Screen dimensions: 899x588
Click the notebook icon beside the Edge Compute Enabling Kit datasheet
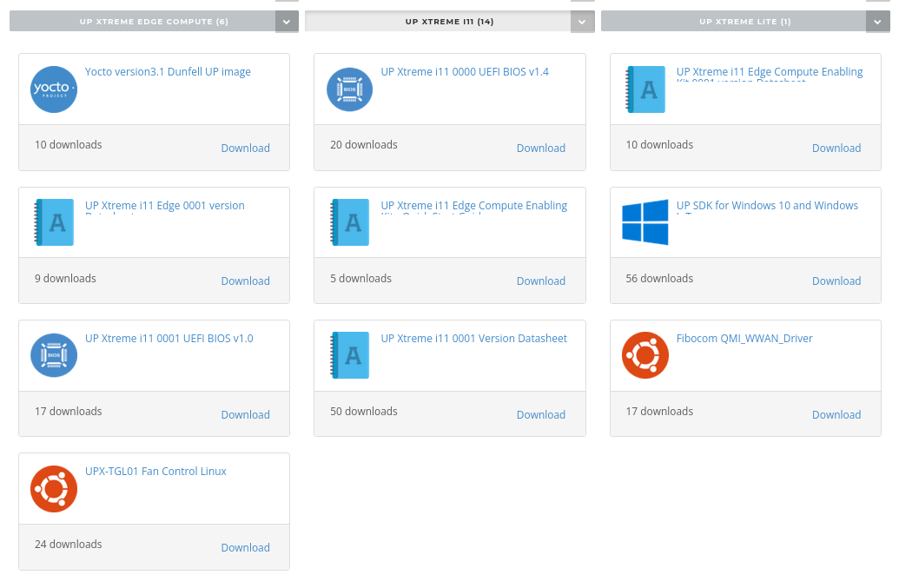[645, 89]
